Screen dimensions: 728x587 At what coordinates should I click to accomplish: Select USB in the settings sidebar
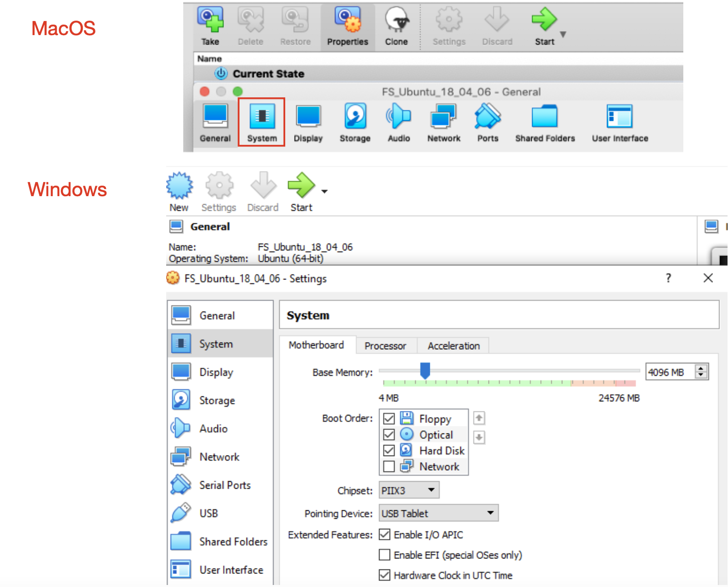tap(208, 513)
